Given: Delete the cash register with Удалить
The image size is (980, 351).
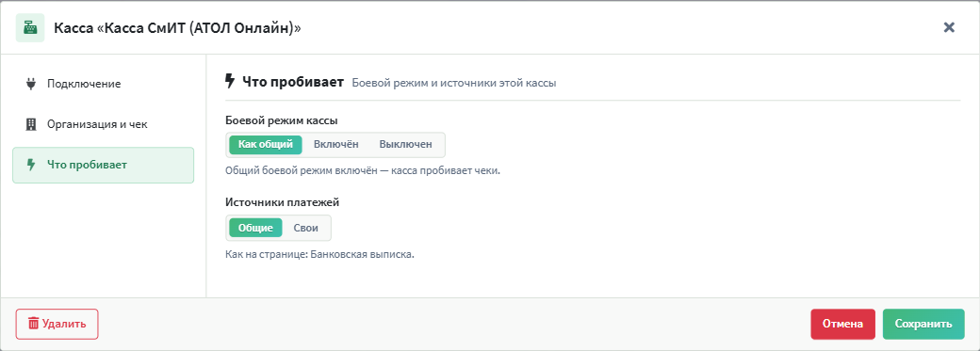Looking at the screenshot, I should (57, 324).
